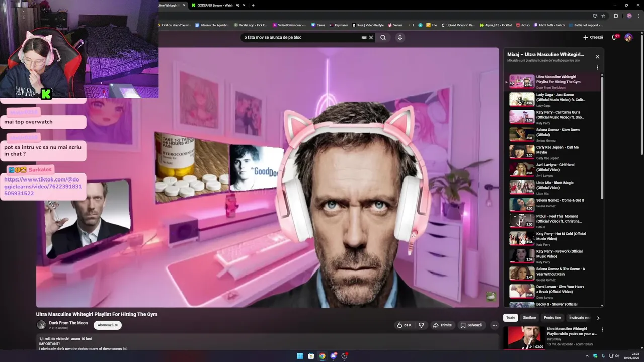Unmute the GODEANU Stream tab audio icon
The height and width of the screenshot is (362, 644).
[238, 5]
